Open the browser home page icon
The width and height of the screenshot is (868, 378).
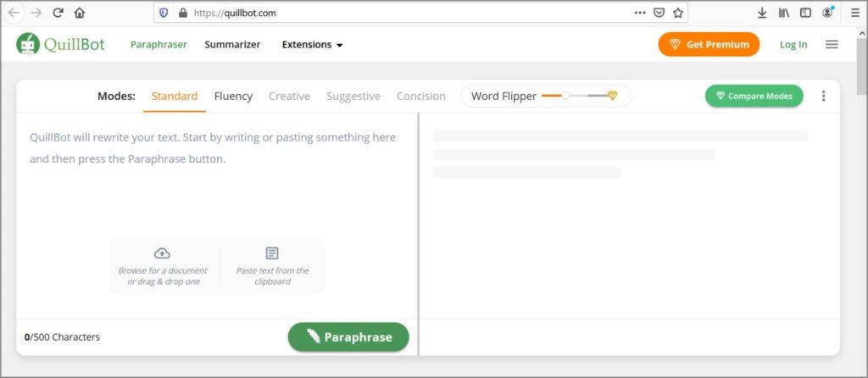(x=80, y=13)
